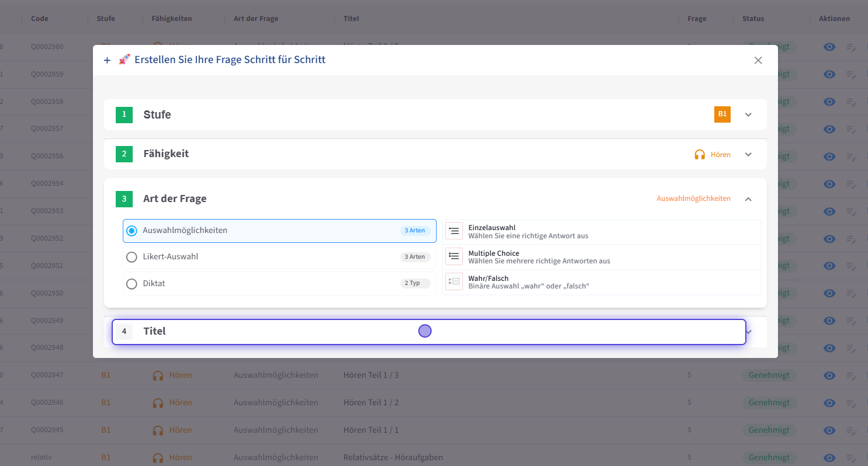Viewport: 868px width, 466px height.
Task: Click the edit icon for relativ row
Action: (x=852, y=458)
